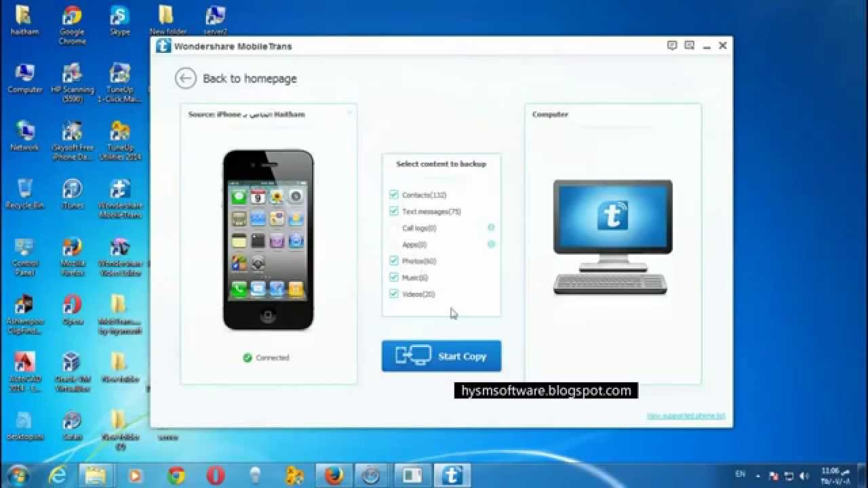Uncheck the Text messages(75) checkbox
Image resolution: width=868 pixels, height=488 pixels.
coord(393,211)
